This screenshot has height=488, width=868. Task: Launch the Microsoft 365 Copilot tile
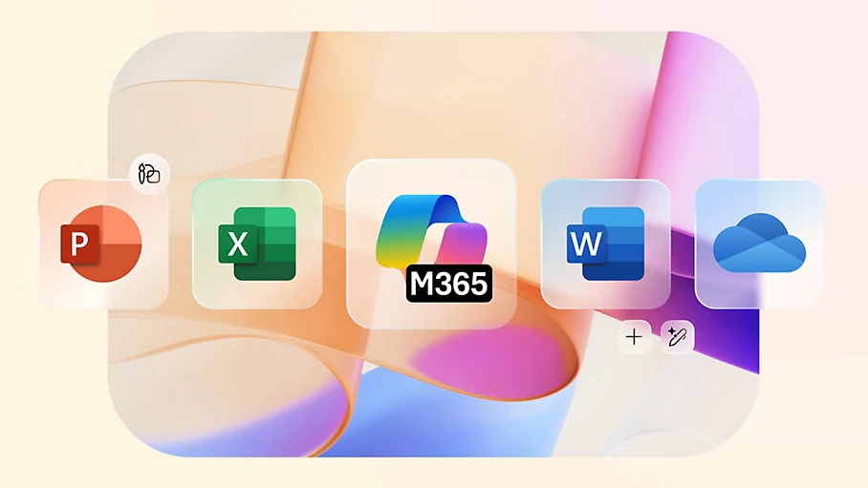point(431,244)
